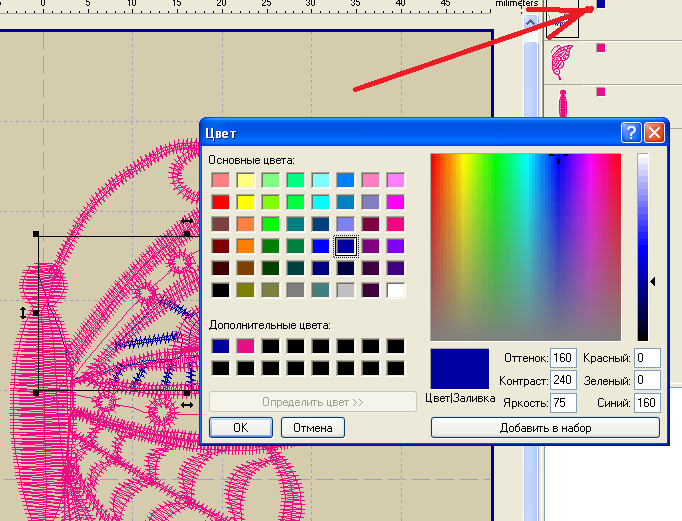The image size is (682, 521).
Task: Select the butterfly wing thumbnail in the right panel
Action: point(563,59)
